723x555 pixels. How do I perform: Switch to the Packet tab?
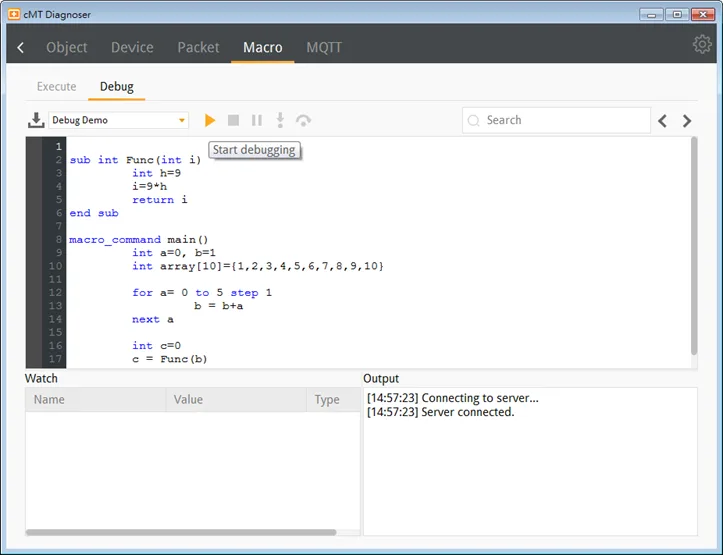point(198,47)
